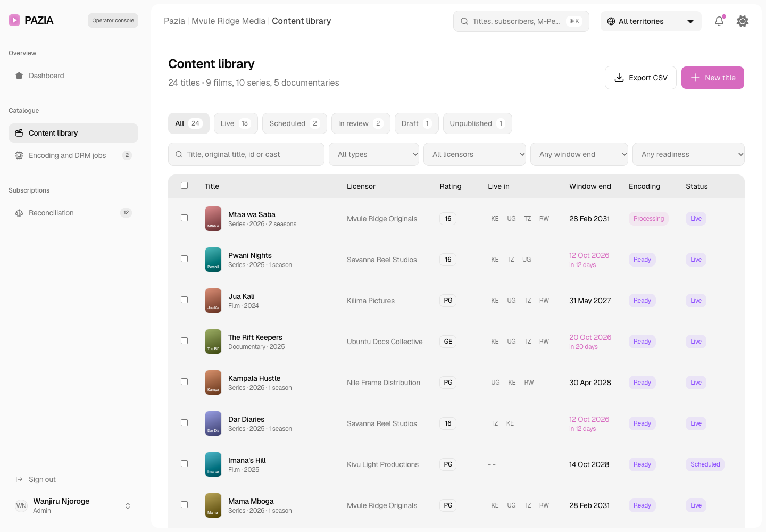Check the Imana's Hill row checkbox
766x532 pixels.
coord(185,464)
